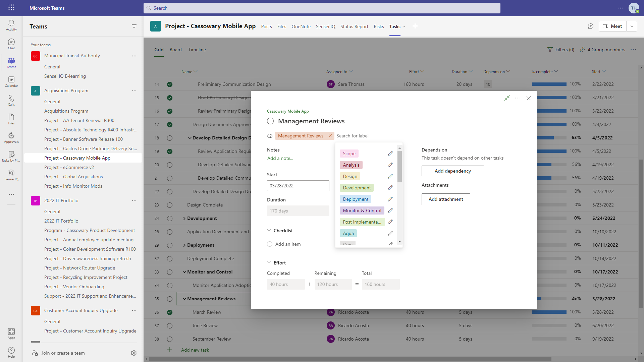Select the Scope color label
The width and height of the screenshot is (644, 362).
pyautogui.click(x=349, y=154)
